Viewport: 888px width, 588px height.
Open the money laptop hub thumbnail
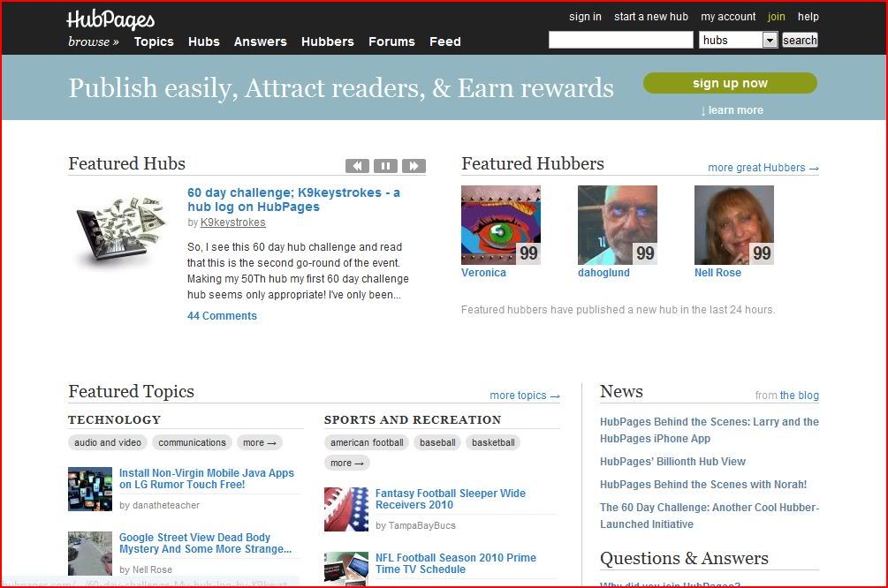(x=120, y=231)
